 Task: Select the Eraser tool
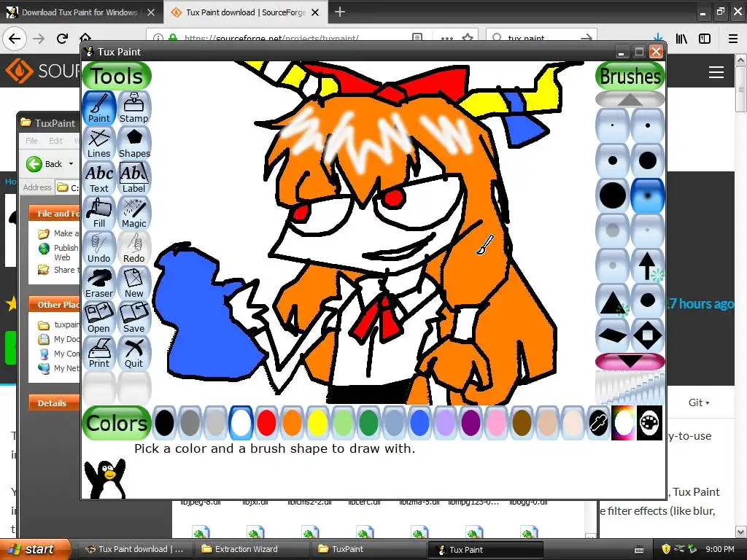99,284
